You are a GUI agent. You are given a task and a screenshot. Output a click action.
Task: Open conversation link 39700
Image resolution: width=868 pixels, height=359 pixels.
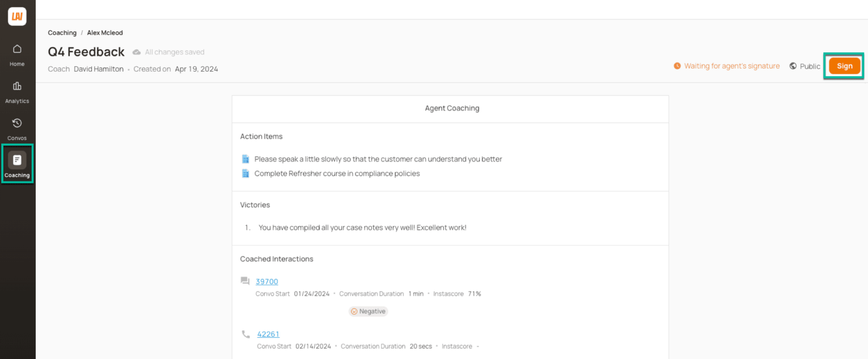click(x=267, y=281)
